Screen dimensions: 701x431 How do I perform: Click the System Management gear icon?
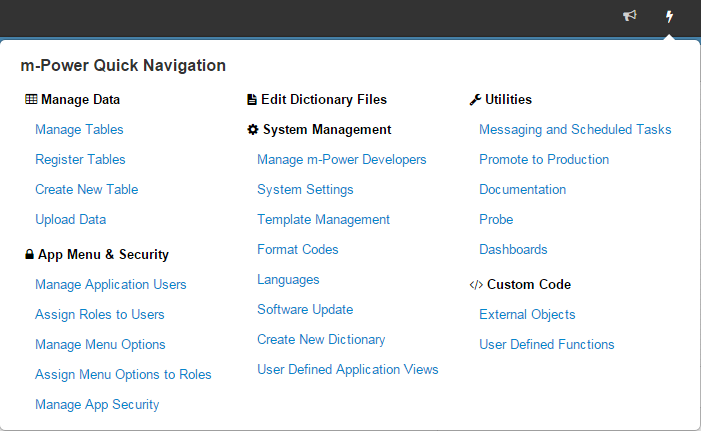253,130
